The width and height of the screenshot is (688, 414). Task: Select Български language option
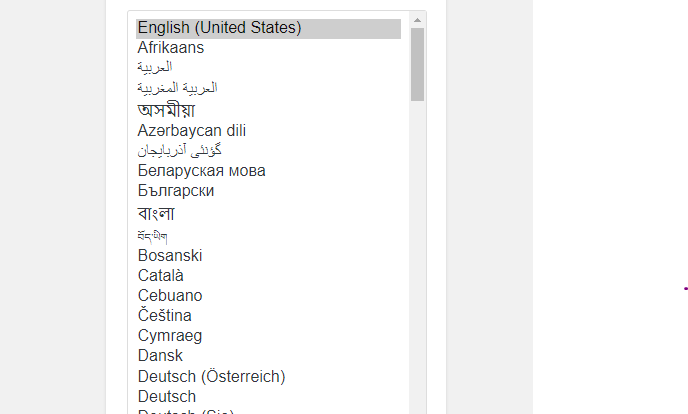(268, 191)
